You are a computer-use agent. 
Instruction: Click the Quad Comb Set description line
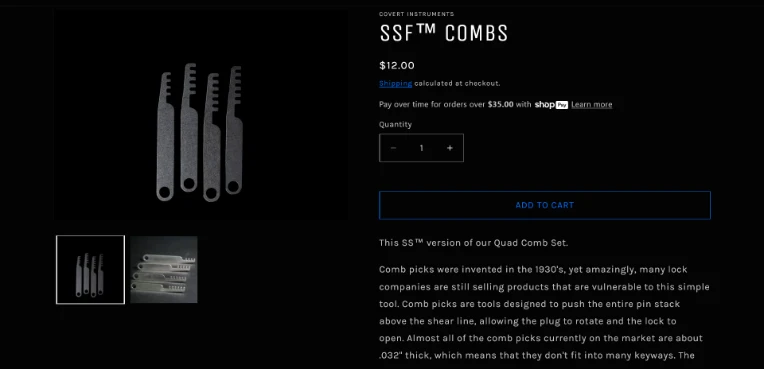coord(474,243)
